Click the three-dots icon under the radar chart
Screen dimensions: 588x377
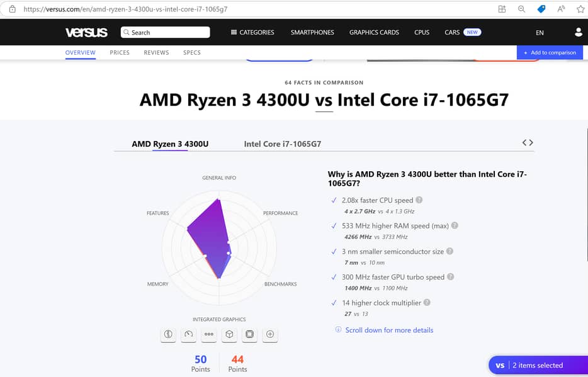(x=209, y=334)
